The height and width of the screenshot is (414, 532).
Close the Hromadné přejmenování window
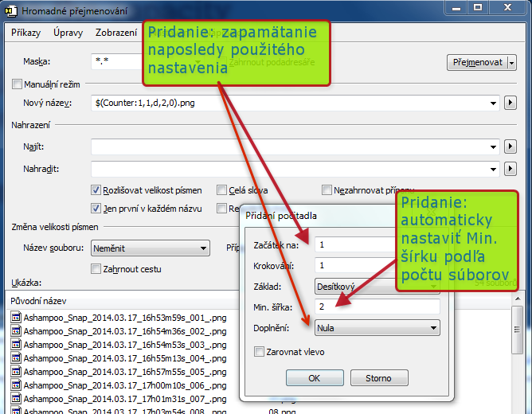(x=507, y=7)
